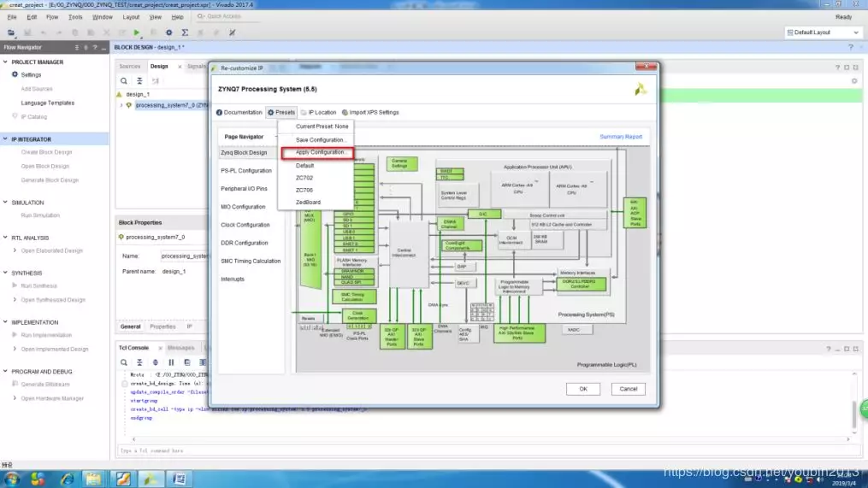Collapse the PROJECT MANAGER section
This screenshot has width=868, height=488.
click(x=5, y=62)
